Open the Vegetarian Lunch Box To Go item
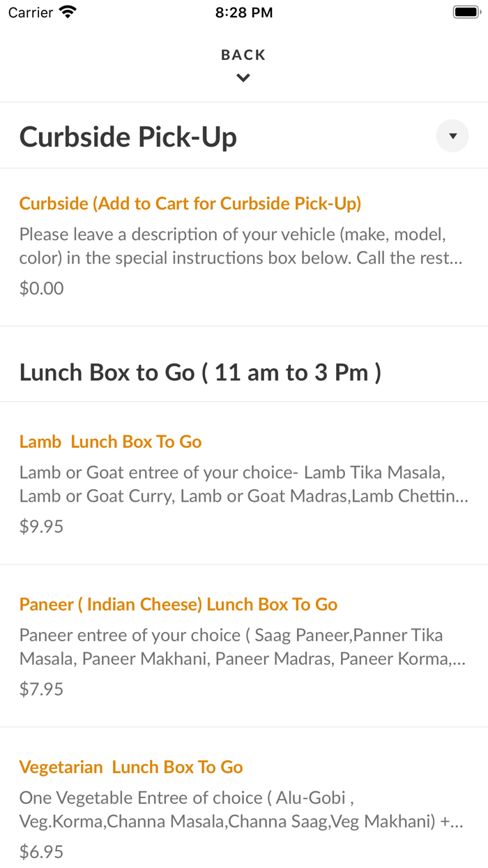This screenshot has height=868, width=488. pyautogui.click(x=131, y=768)
